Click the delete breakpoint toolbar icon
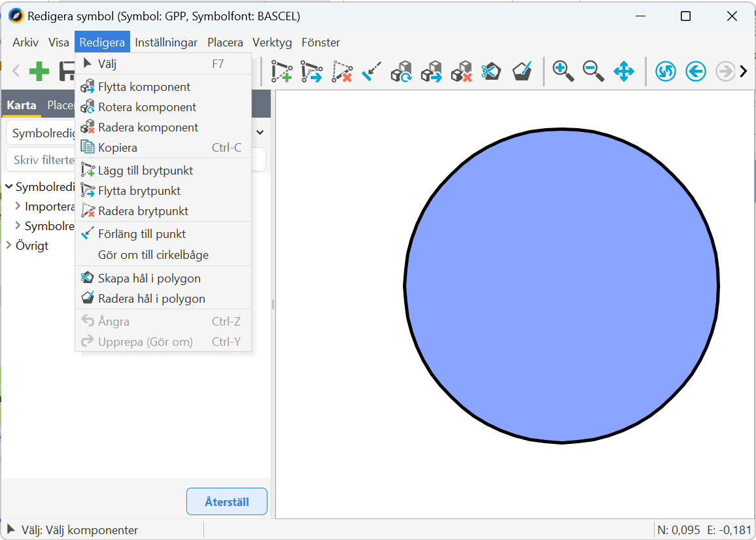756x540 pixels. (341, 71)
